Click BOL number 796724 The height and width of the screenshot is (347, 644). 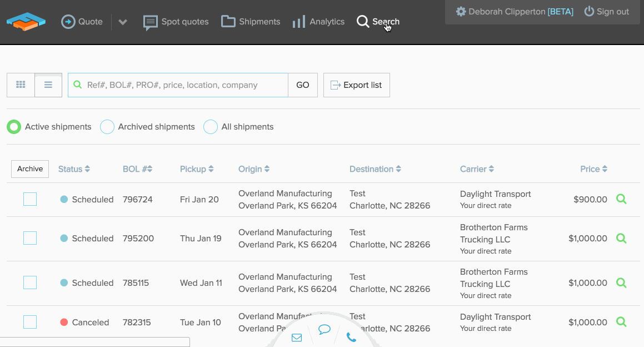(x=138, y=200)
